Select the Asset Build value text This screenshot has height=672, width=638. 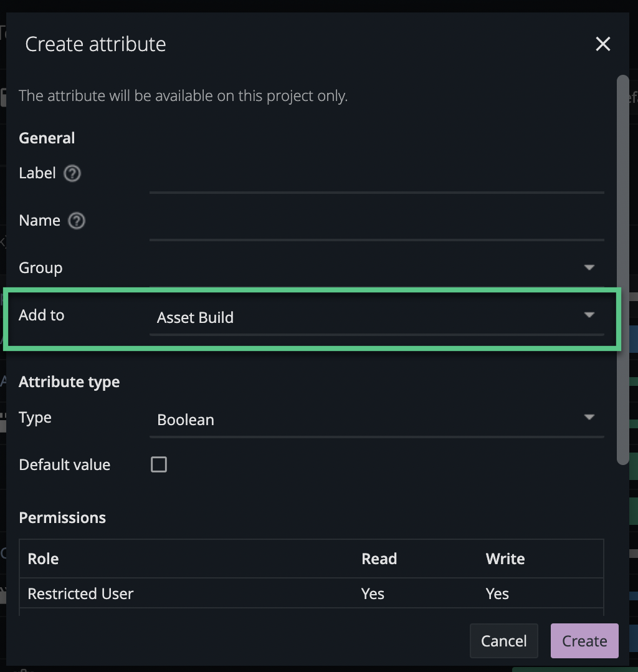pos(195,317)
